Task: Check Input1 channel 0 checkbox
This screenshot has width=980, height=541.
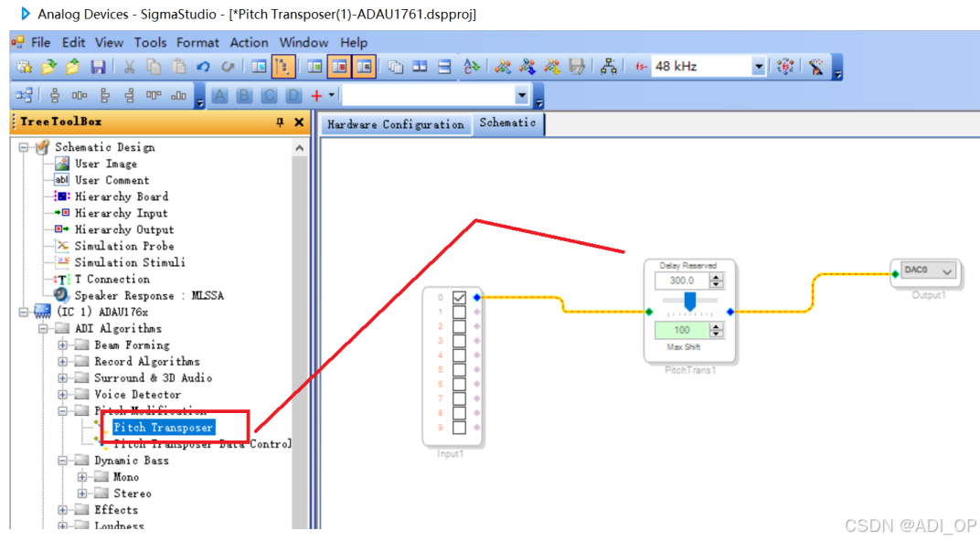Action: coord(459,297)
